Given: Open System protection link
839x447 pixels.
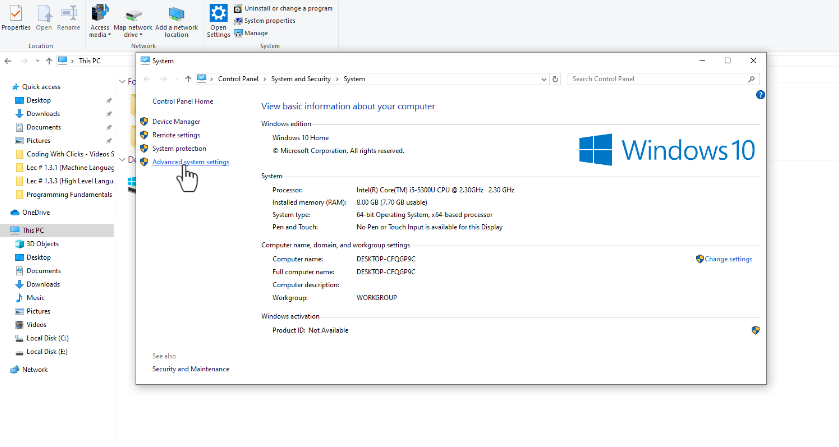Looking at the screenshot, I should click(179, 148).
